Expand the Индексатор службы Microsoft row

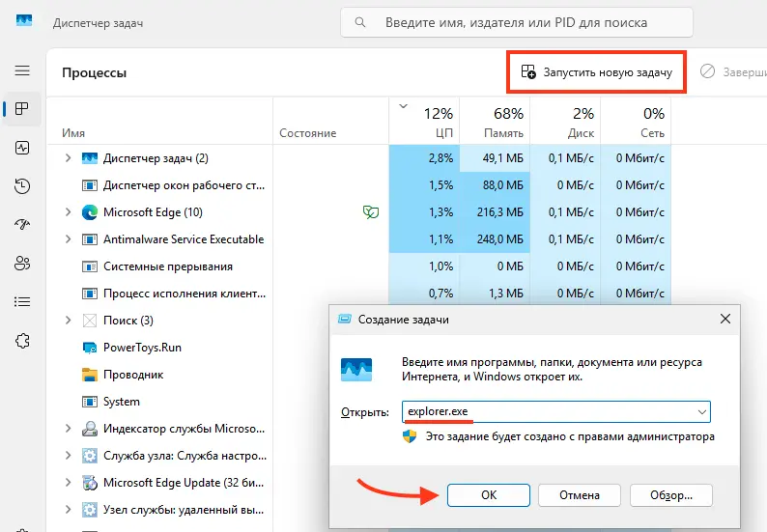[x=68, y=429]
